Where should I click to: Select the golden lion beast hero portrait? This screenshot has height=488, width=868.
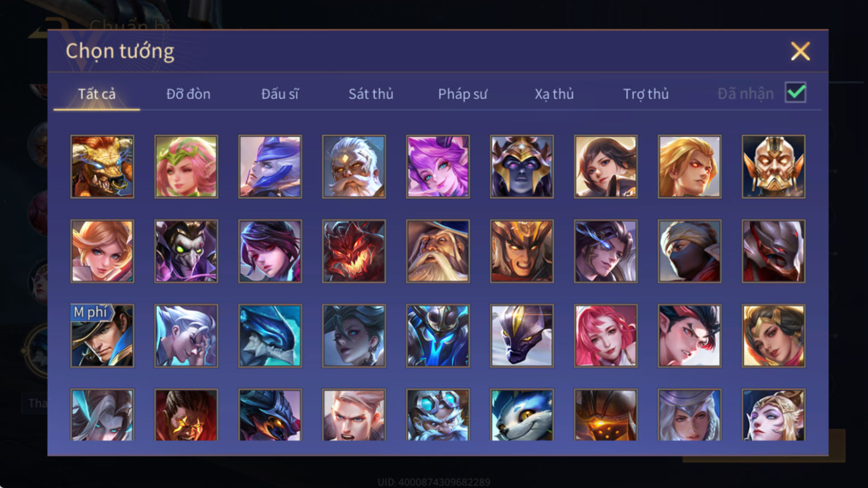click(102, 167)
